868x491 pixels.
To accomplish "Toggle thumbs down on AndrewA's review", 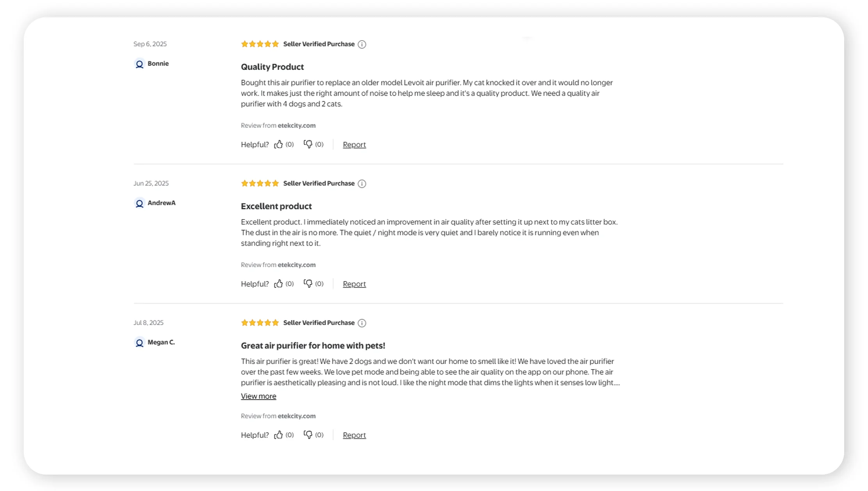I will (308, 284).
